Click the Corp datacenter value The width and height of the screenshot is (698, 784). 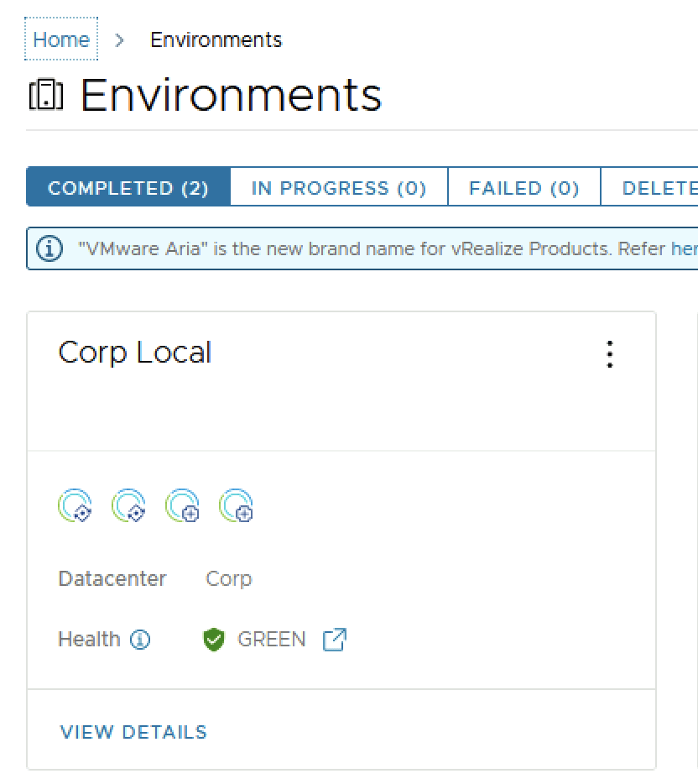[229, 578]
